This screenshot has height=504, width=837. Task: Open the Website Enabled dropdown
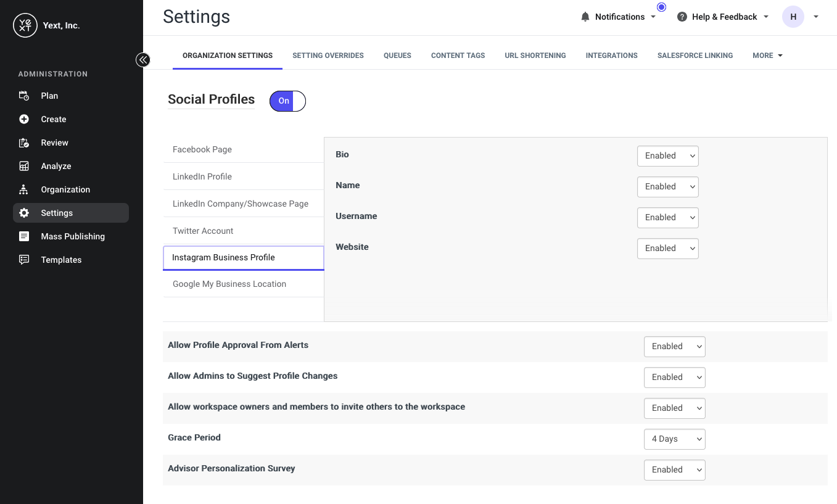667,249
